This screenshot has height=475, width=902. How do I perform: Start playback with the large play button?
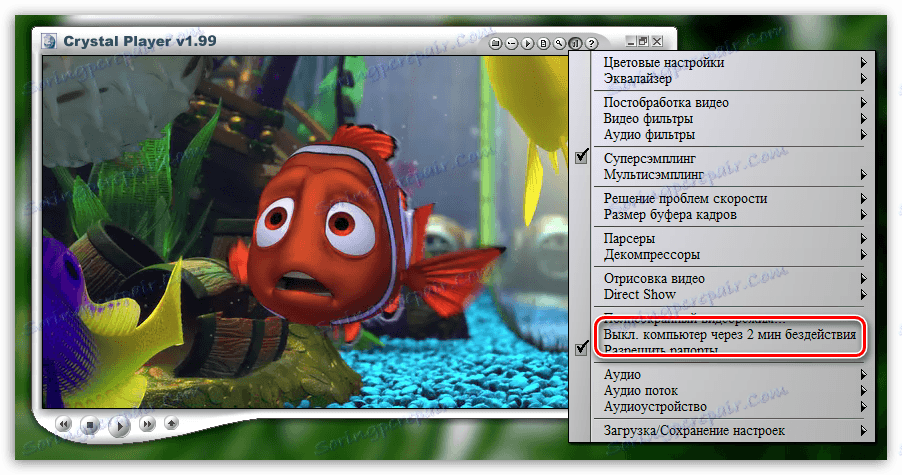pos(119,426)
